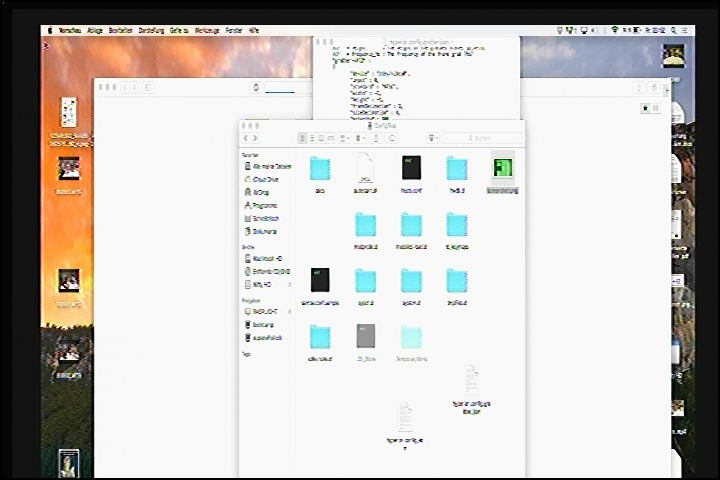Switch Finder to column view

click(x=322, y=138)
